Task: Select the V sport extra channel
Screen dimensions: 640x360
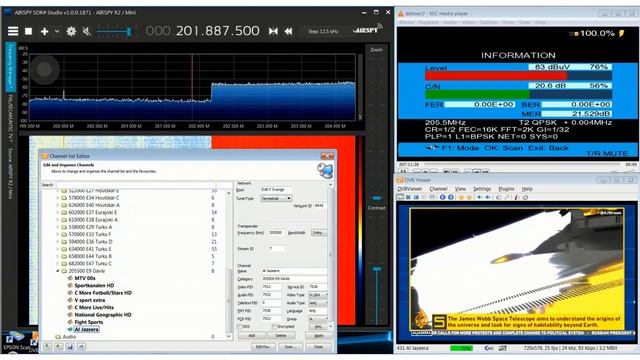Action: pos(89,300)
